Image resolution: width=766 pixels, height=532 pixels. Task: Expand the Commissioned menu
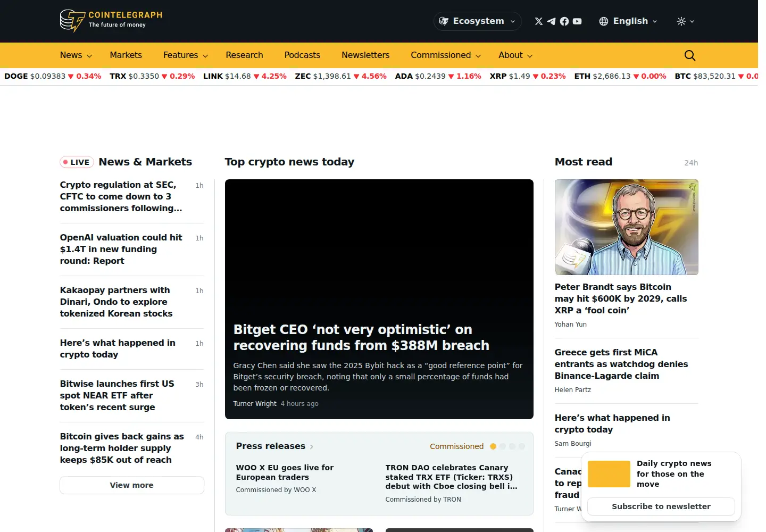[446, 55]
